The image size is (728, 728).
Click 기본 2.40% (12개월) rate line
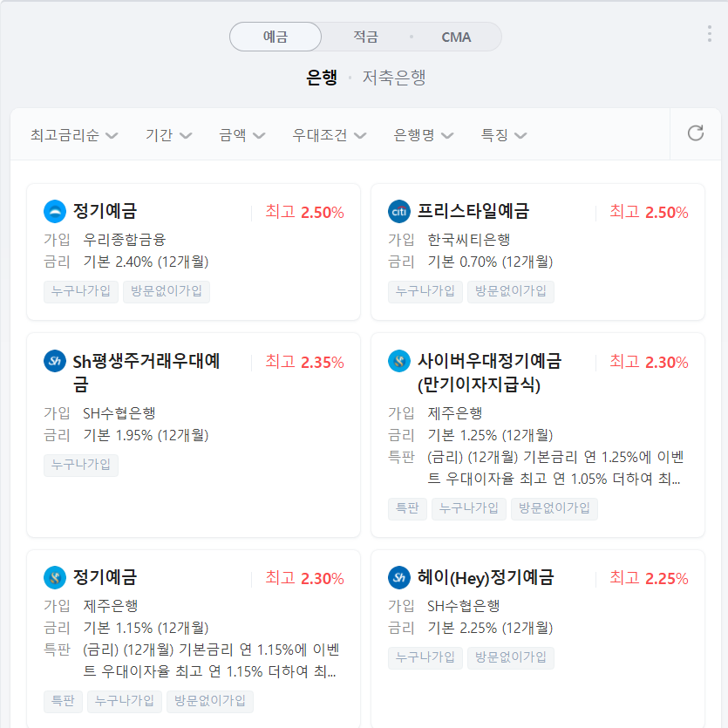146,262
